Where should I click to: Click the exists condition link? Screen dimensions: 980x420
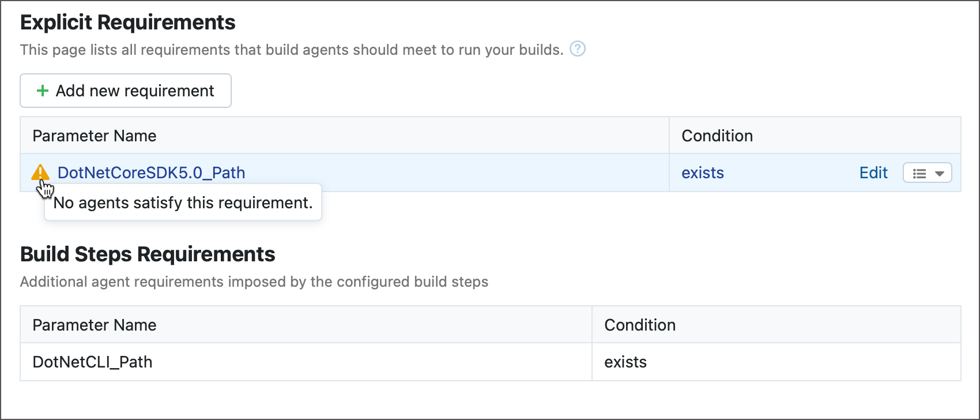click(702, 172)
